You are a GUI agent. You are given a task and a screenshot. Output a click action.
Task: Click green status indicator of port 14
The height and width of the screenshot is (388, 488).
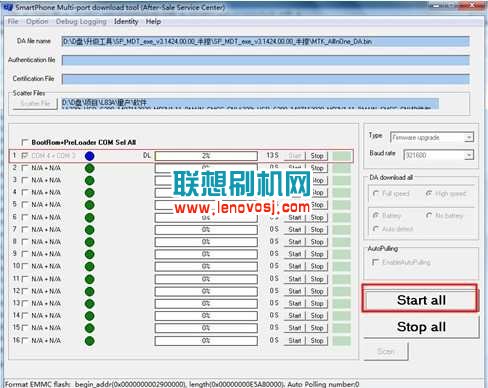pyautogui.click(x=90, y=316)
